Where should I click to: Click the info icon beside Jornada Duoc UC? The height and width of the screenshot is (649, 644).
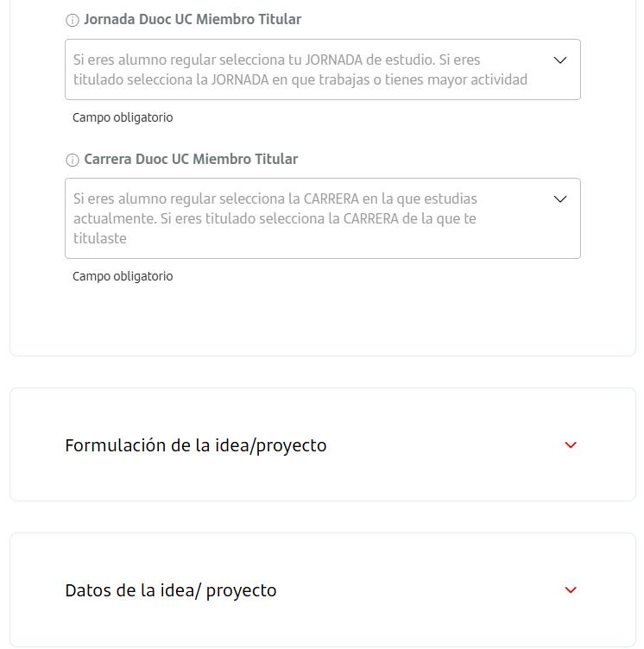pos(72,20)
